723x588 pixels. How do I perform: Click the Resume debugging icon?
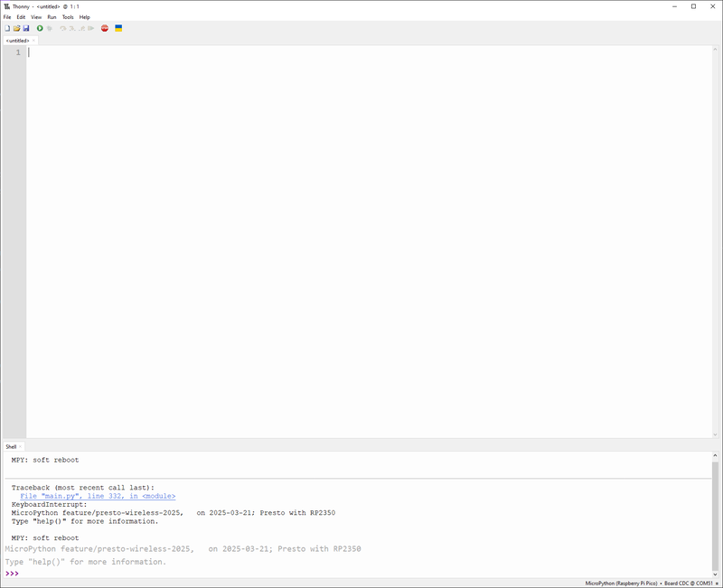[91, 28]
